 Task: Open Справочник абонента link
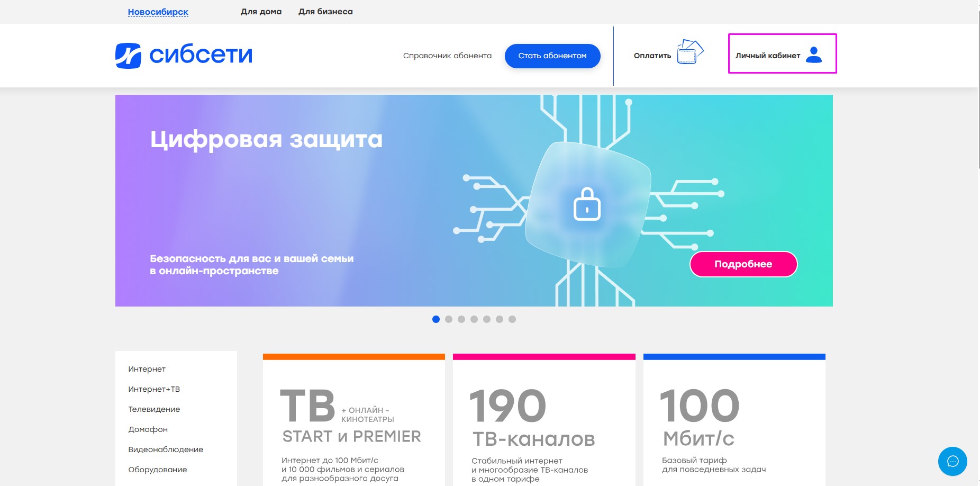447,56
